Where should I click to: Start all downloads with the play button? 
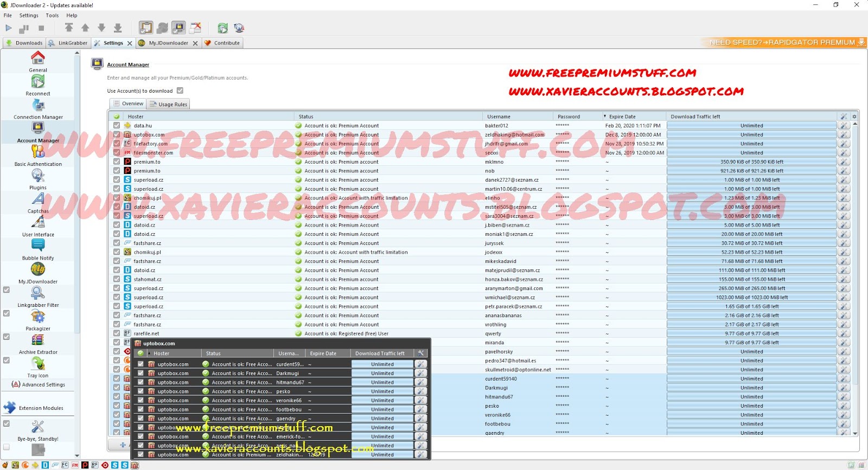tap(8, 28)
